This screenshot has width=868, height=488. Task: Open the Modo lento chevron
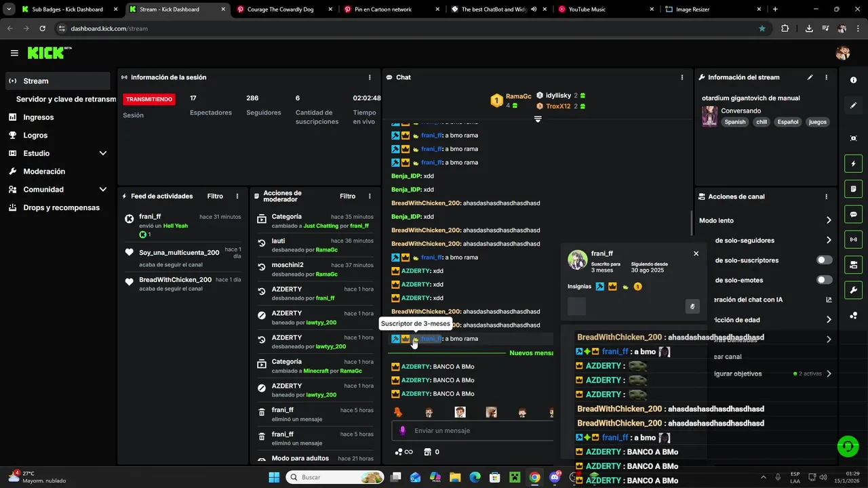[x=829, y=220]
